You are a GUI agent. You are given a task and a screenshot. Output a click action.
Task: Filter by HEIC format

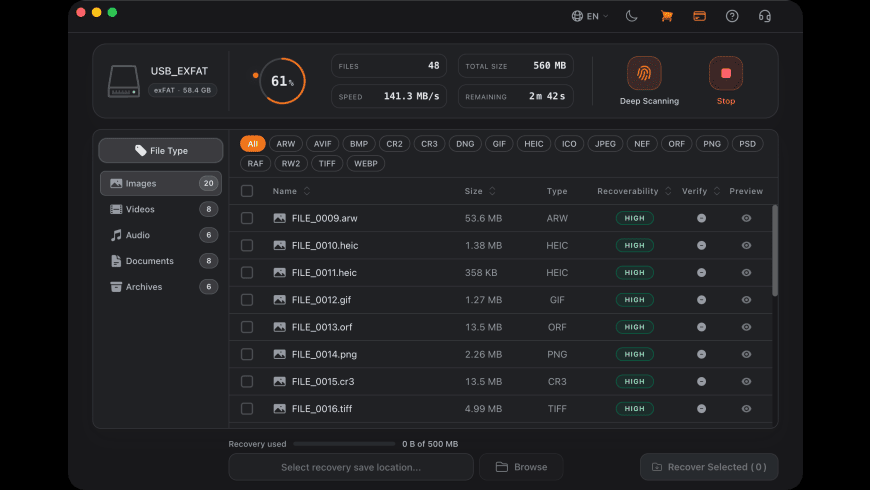click(534, 144)
